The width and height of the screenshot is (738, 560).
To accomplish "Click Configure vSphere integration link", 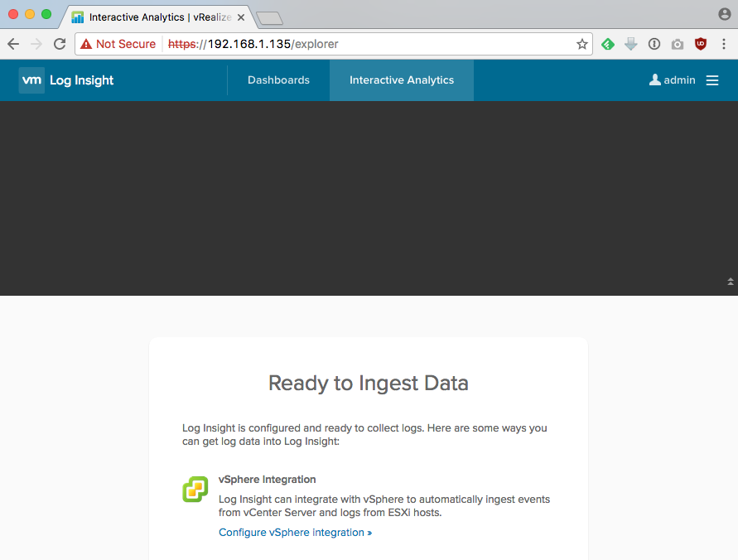I will pyautogui.click(x=295, y=532).
